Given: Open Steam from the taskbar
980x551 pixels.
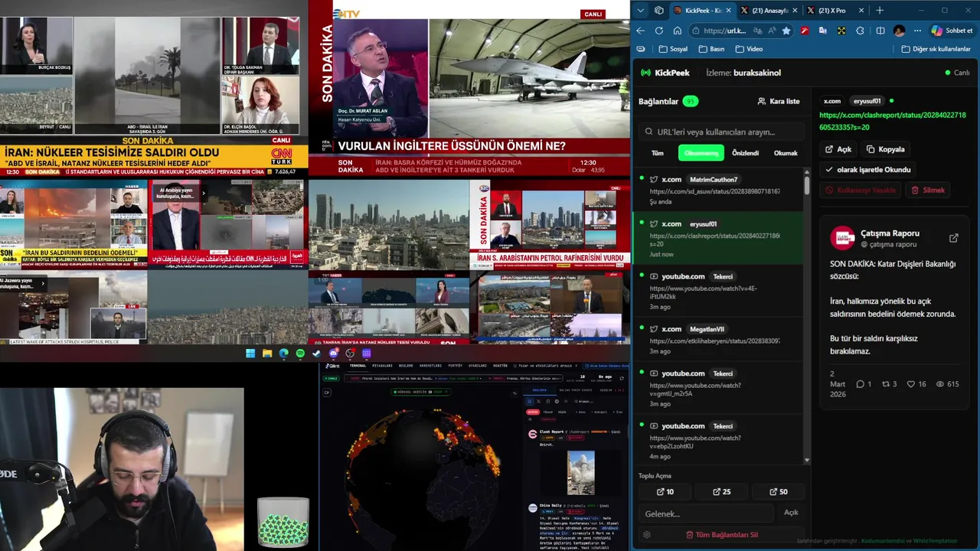Looking at the screenshot, I should 316,354.
